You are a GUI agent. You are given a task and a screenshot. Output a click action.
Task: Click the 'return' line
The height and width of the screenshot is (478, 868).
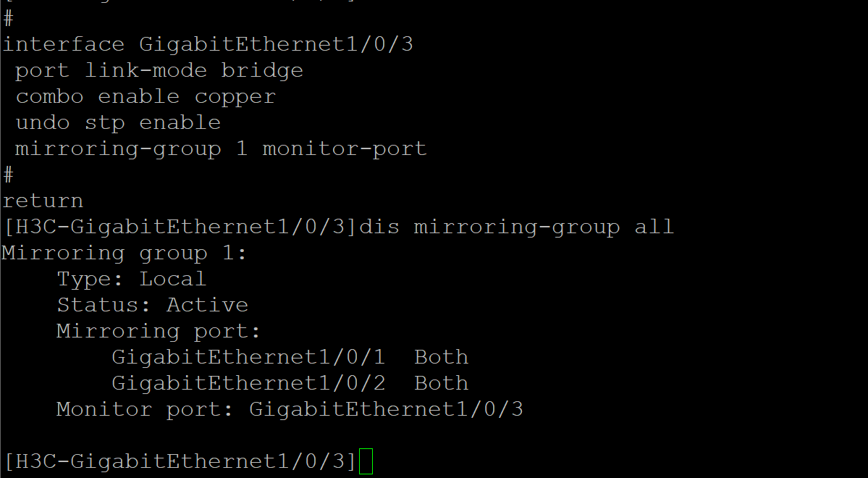coord(43,201)
